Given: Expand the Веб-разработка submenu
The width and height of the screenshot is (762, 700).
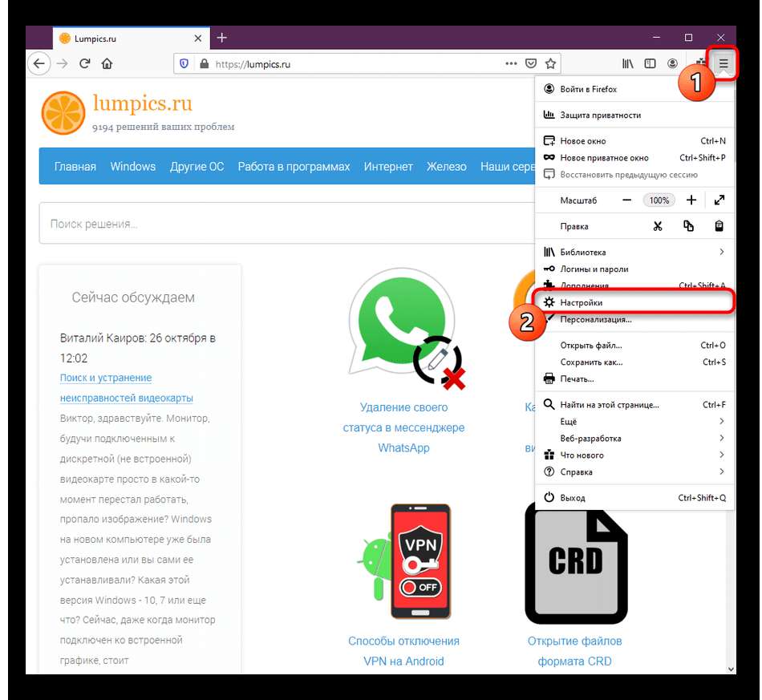Looking at the screenshot, I should (x=634, y=438).
